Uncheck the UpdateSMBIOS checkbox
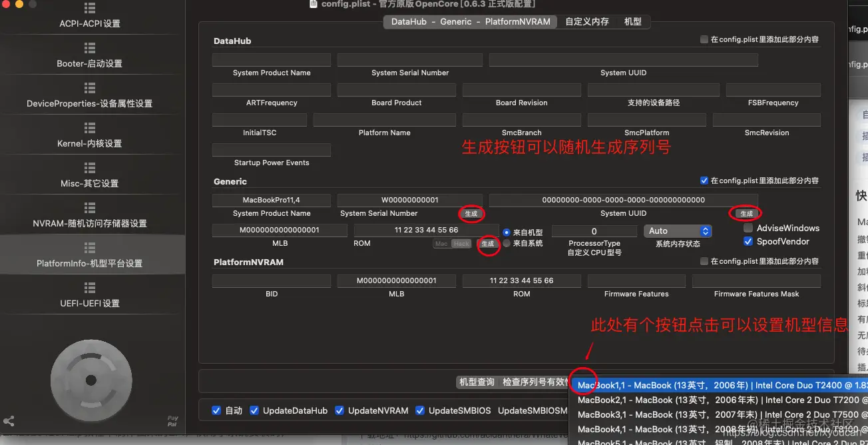 pos(420,410)
